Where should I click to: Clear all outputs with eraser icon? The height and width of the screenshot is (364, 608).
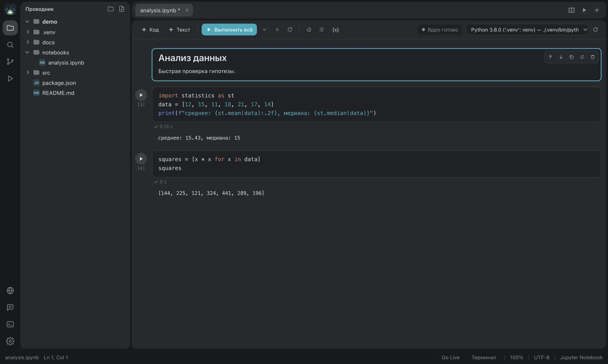[x=309, y=30]
